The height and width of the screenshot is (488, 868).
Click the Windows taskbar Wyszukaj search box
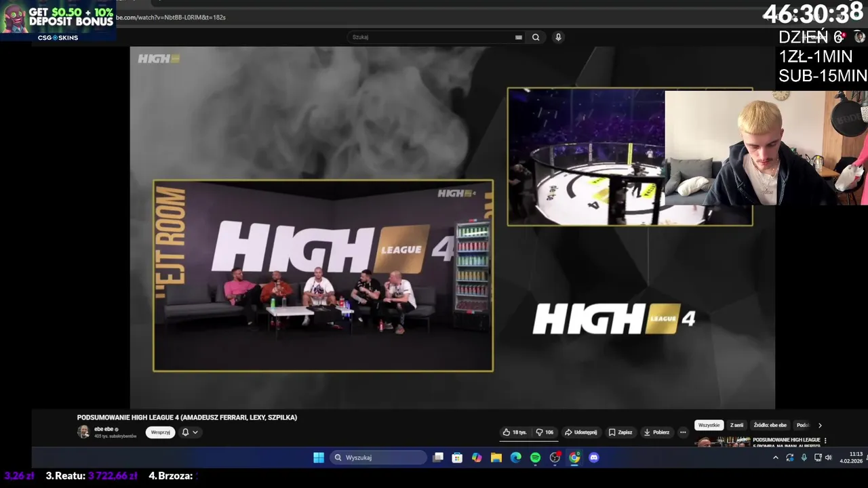tap(378, 457)
